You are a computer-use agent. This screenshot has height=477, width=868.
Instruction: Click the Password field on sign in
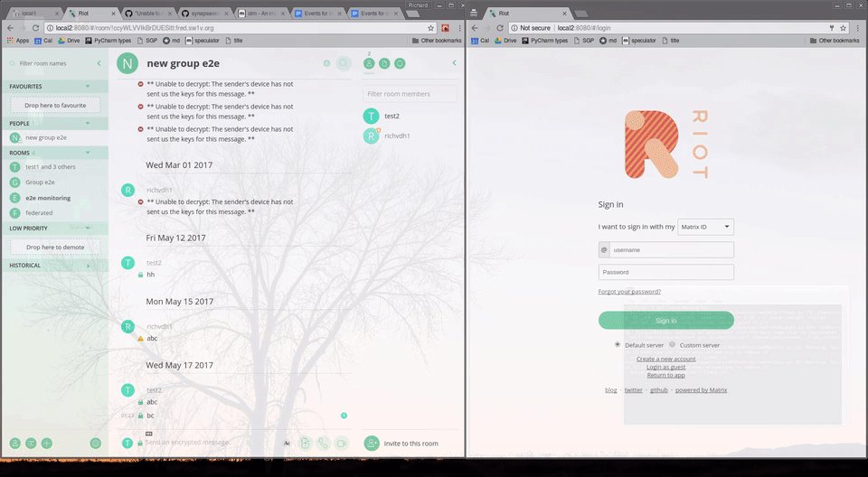click(x=666, y=272)
